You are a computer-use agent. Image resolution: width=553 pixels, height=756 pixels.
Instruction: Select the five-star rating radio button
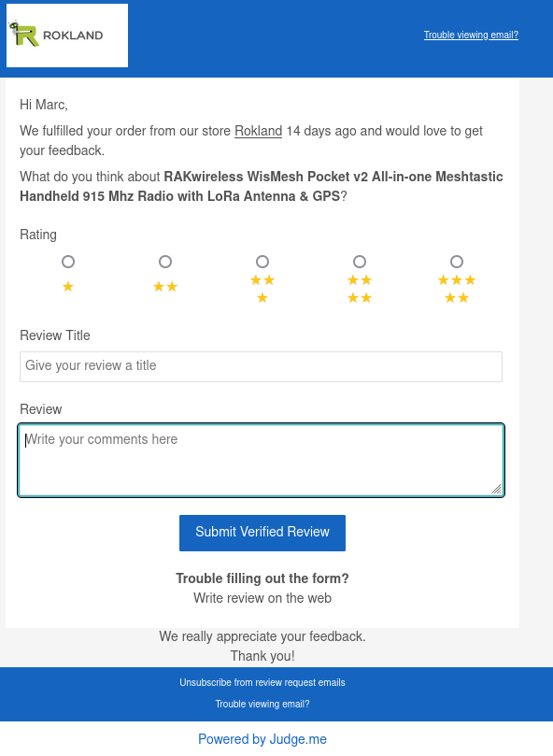click(457, 262)
